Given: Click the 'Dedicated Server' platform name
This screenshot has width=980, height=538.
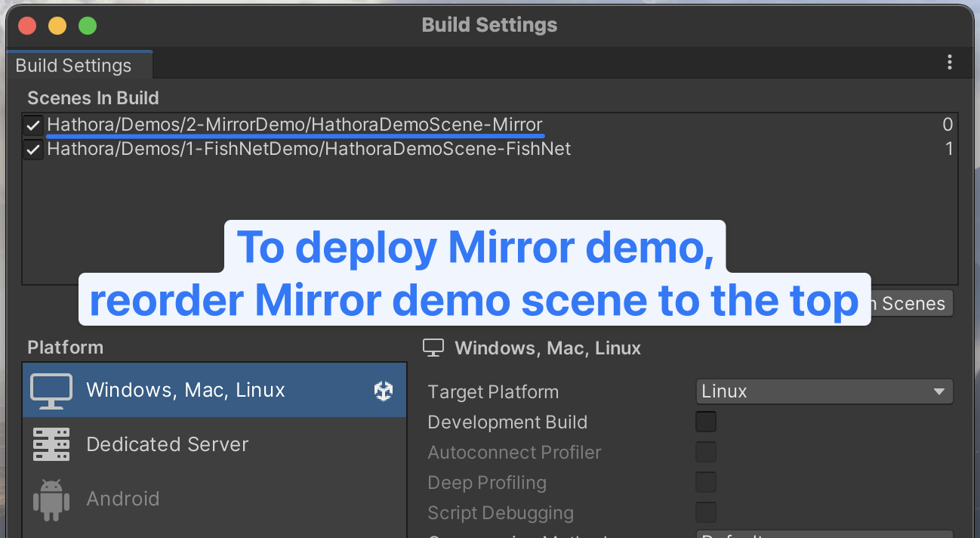Looking at the screenshot, I should pos(168,444).
